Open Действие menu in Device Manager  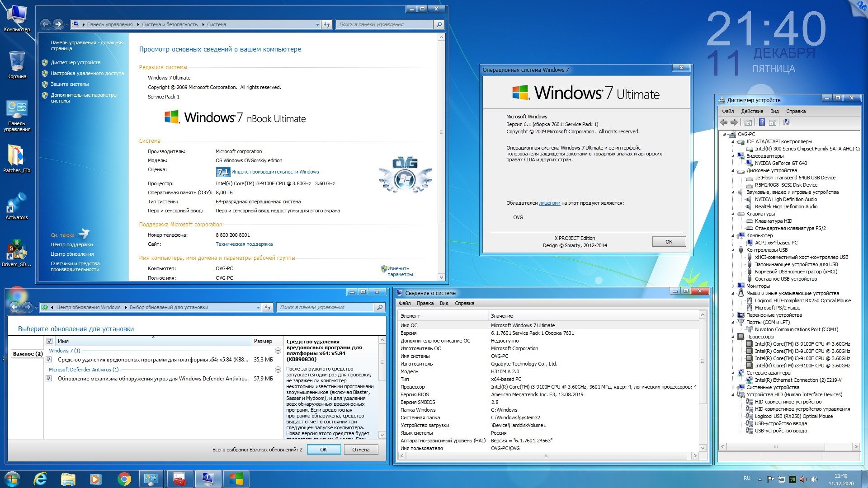pos(752,111)
